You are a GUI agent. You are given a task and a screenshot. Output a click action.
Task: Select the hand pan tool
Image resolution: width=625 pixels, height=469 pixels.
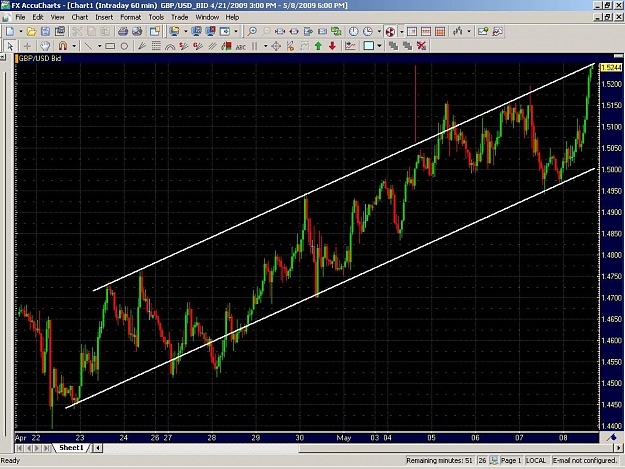(45, 46)
